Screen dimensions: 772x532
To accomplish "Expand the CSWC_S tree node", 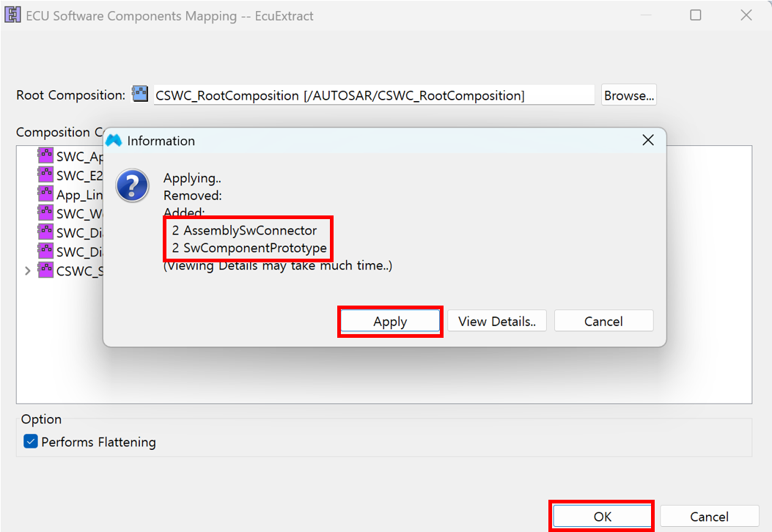I will [x=28, y=270].
